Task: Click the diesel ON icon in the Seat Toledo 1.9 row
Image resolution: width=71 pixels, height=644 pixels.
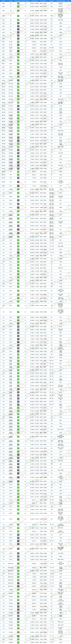Action: coord(18,80)
